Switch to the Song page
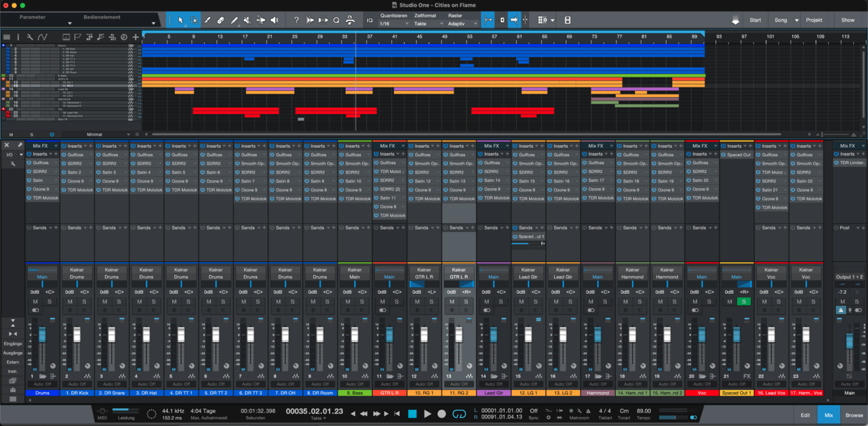Screen dimensions: 868x426 coord(781,20)
